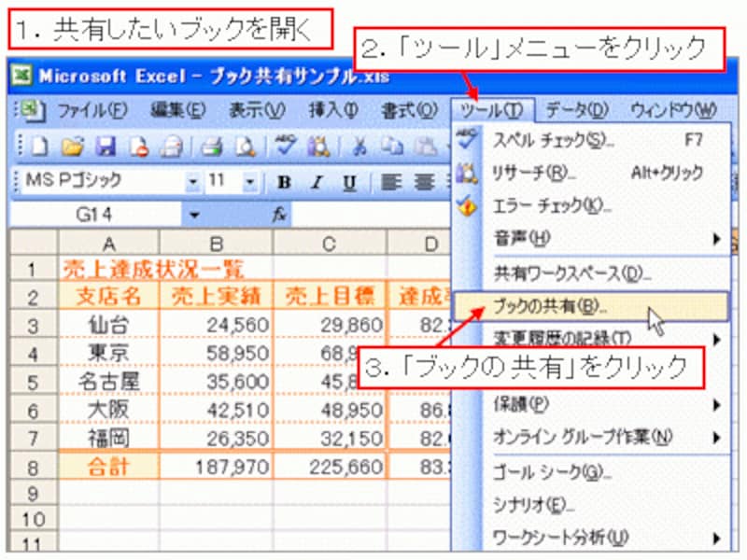Select ブックの共有(B) from the menu
This screenshot has height=560, width=747.
(591, 306)
